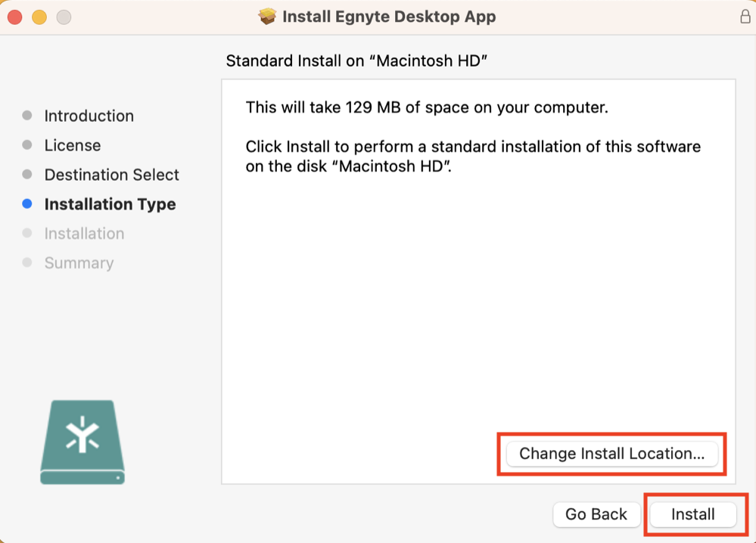Select the License step in sidebar
Screen dimensions: 756x543
(x=73, y=145)
